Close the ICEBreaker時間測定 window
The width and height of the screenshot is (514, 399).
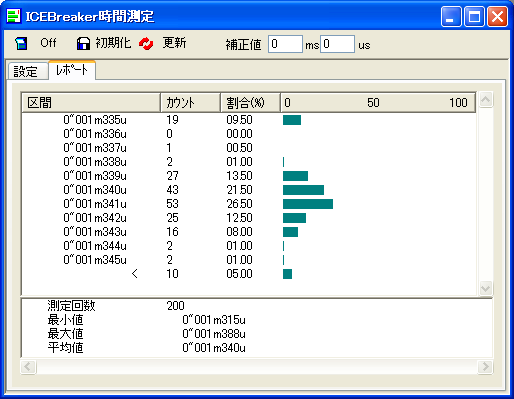click(497, 16)
